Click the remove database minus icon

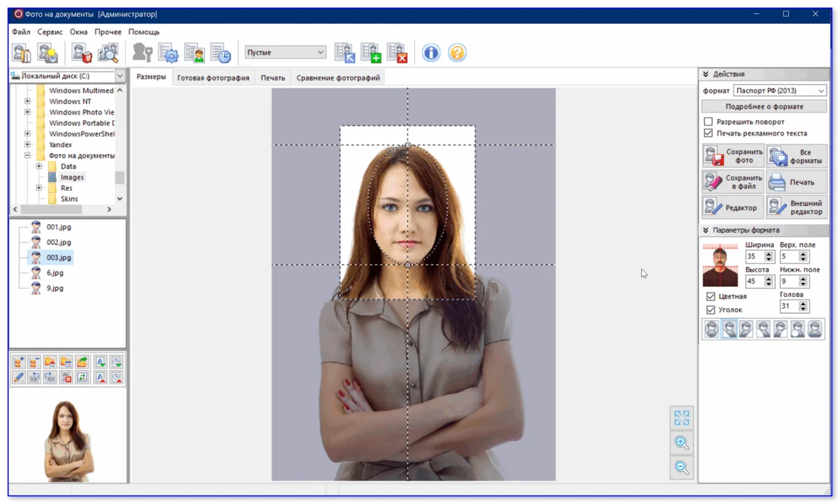point(34,362)
